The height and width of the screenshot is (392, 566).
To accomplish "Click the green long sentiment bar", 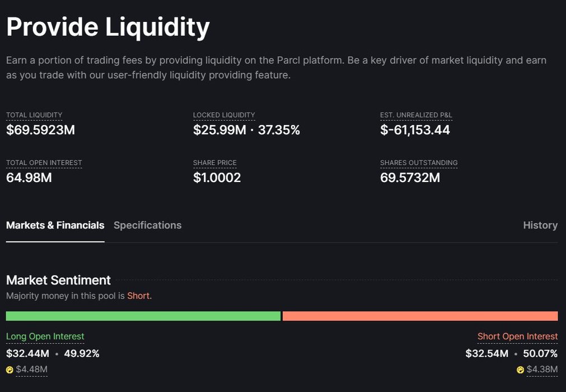I will [x=143, y=316].
